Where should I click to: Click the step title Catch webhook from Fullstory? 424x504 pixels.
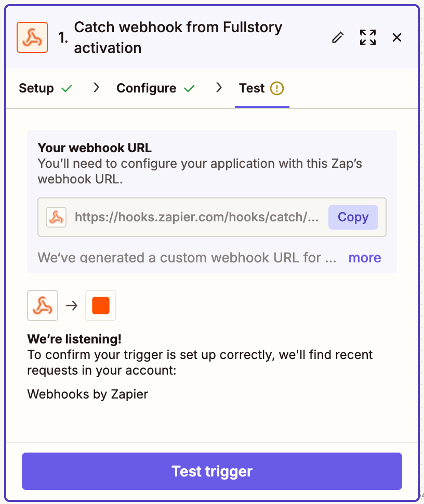point(178,37)
